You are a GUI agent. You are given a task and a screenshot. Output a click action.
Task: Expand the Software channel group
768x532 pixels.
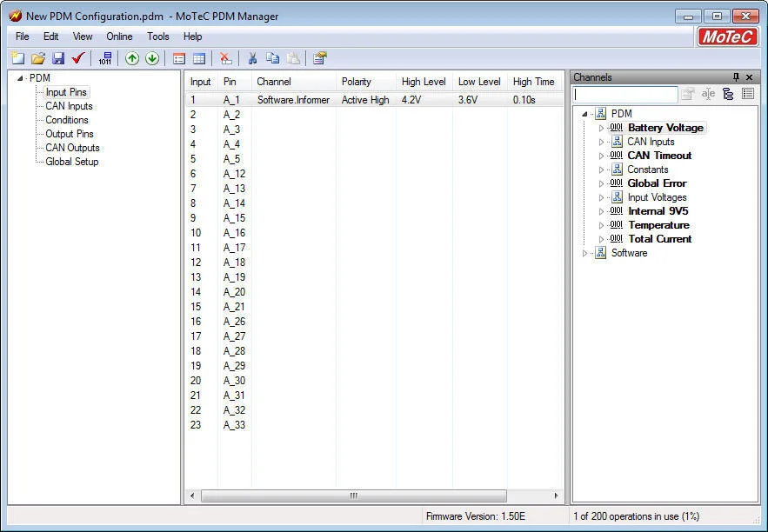coord(584,254)
